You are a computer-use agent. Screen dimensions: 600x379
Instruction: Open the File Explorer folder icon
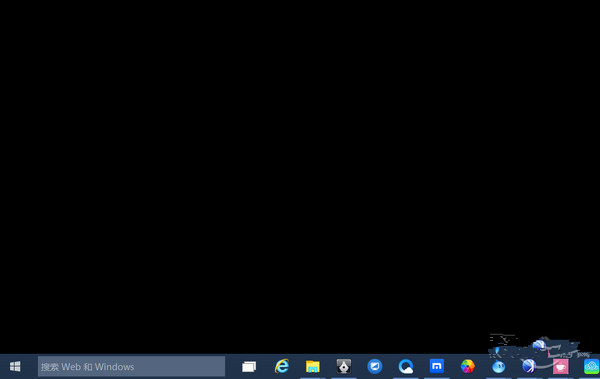click(x=313, y=366)
